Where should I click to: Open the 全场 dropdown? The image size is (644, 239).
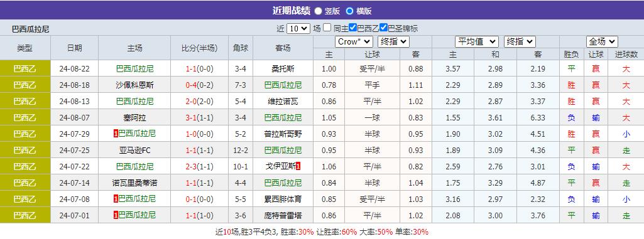pos(602,42)
